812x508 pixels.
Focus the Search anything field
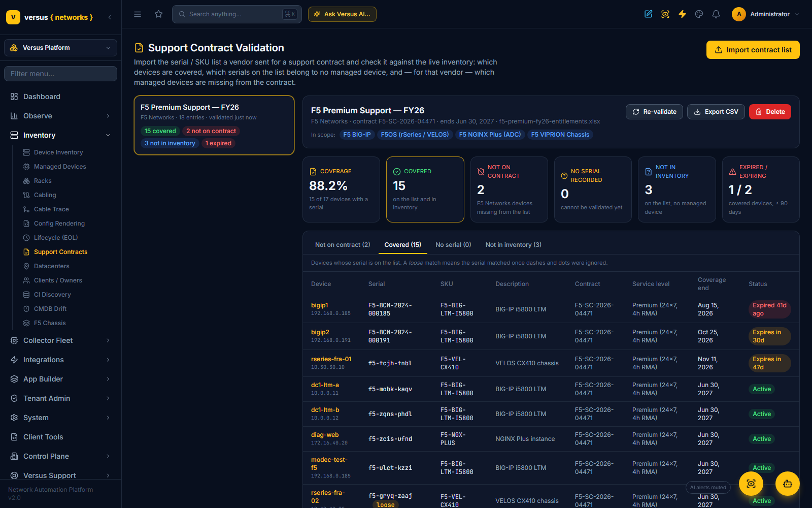(x=237, y=14)
